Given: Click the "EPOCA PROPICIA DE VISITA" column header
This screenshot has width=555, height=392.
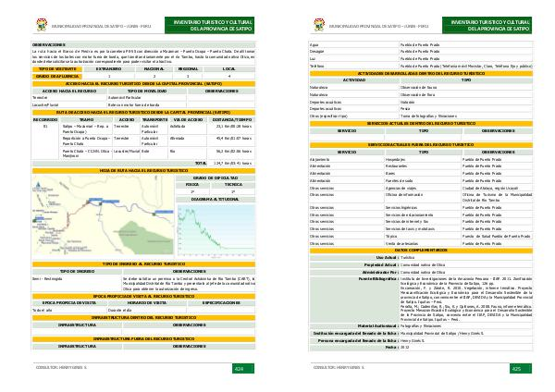Looking at the screenshot, I should [69, 303].
